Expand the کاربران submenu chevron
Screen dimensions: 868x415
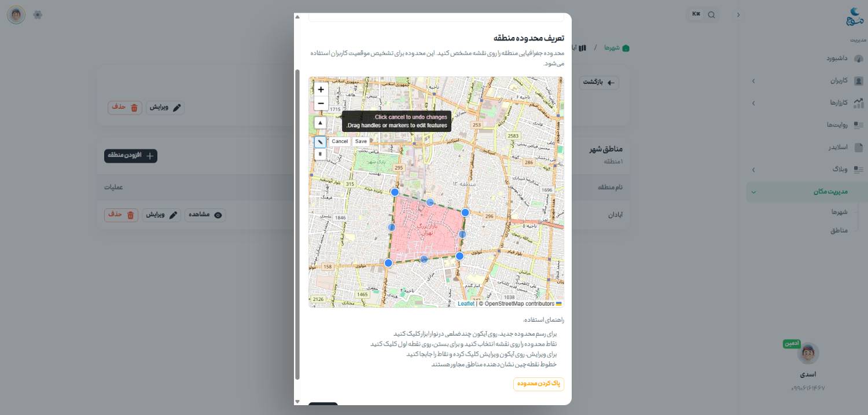pos(753,81)
